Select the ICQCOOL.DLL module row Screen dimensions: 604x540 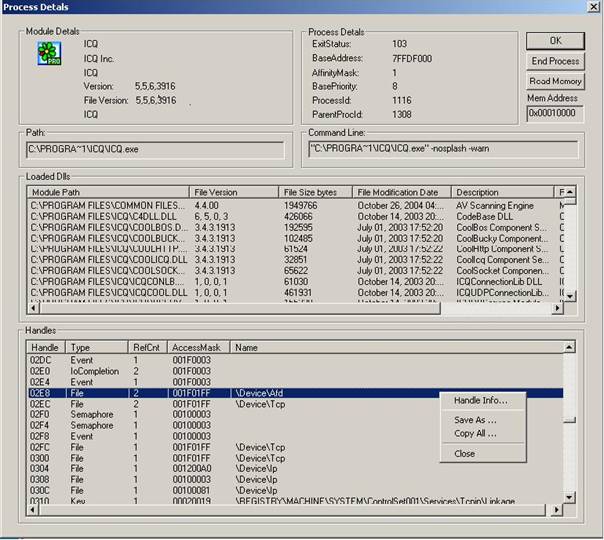(x=296, y=292)
